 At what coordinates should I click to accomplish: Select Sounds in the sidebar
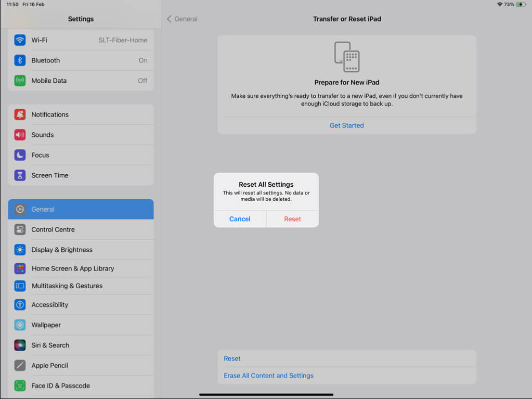pyautogui.click(x=81, y=135)
